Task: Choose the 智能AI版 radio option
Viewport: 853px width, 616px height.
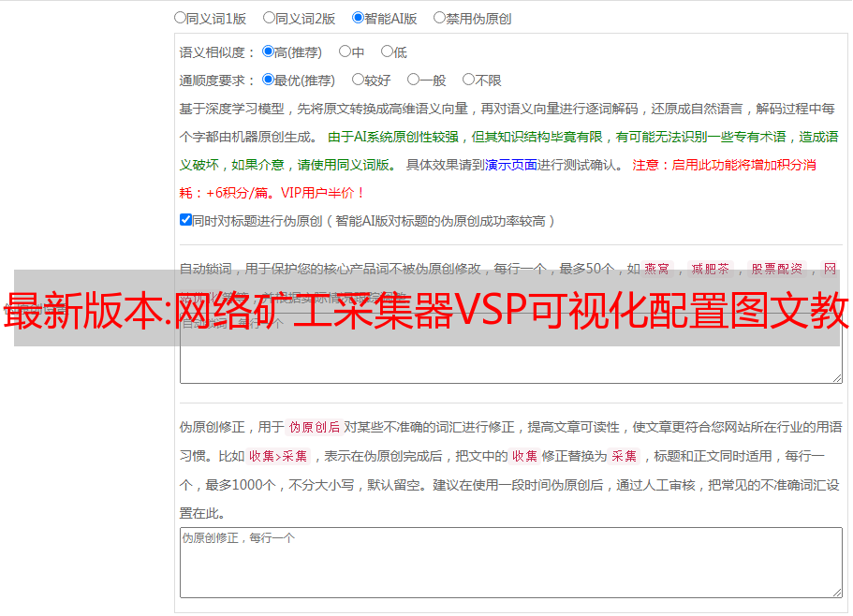Action: point(358,18)
